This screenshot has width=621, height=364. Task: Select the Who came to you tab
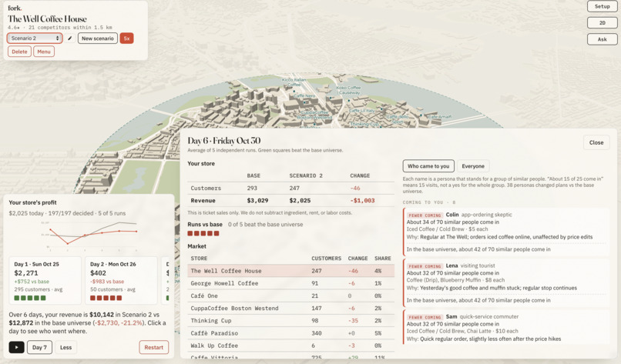pos(428,166)
